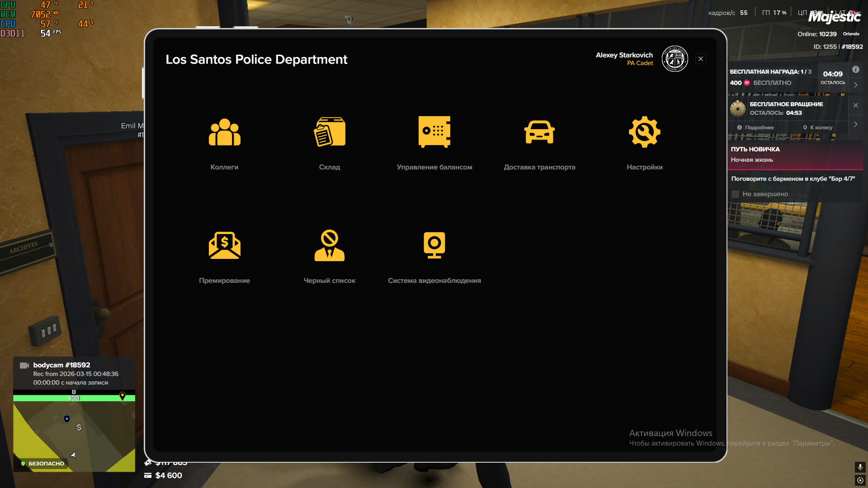Click the Подробнее details button

tap(755, 128)
